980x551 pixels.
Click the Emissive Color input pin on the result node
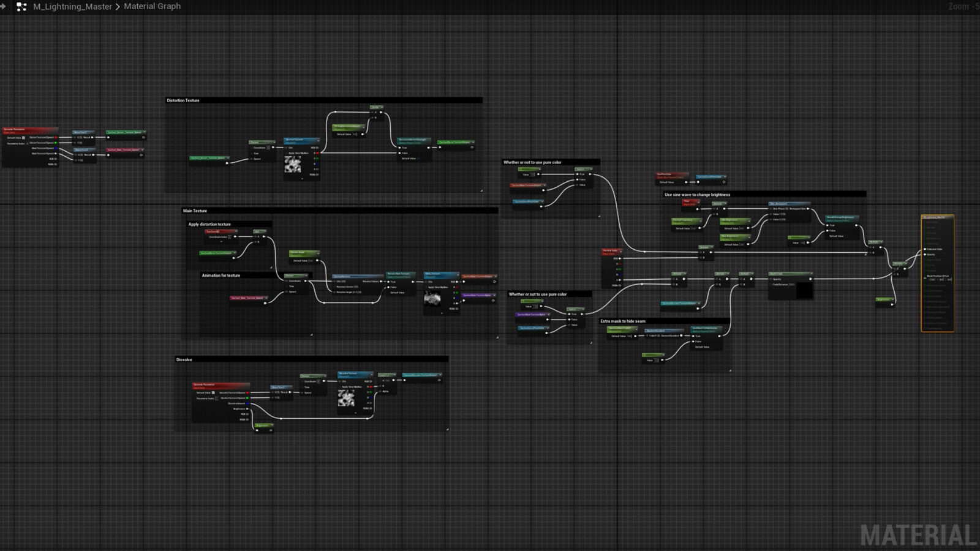tap(925, 249)
